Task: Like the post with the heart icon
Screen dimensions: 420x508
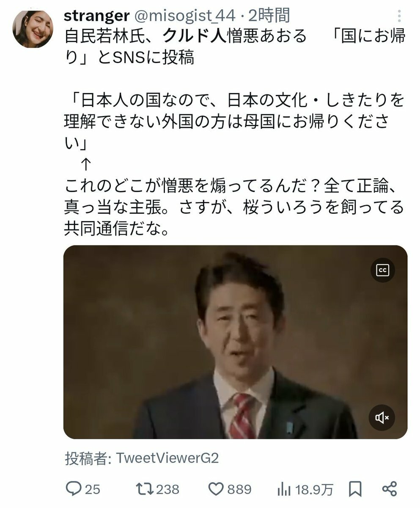Action: click(217, 489)
